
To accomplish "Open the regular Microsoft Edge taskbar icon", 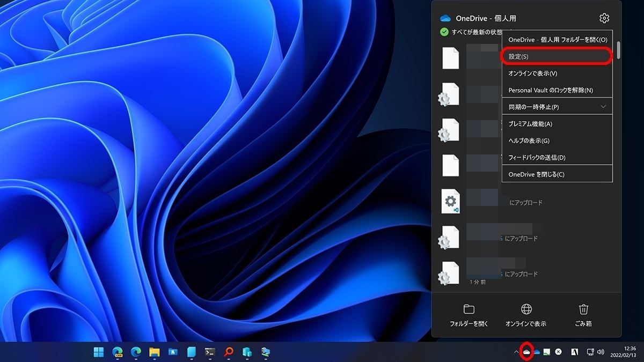I will [136, 352].
